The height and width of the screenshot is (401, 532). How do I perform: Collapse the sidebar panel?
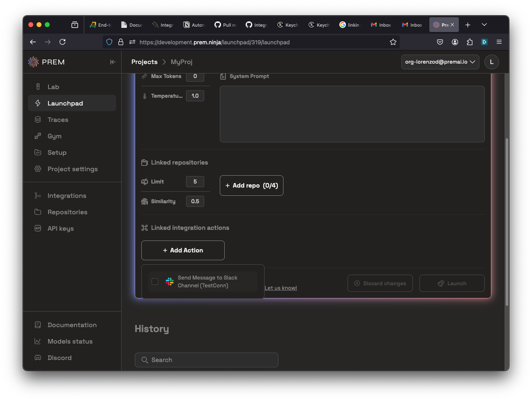[113, 62]
